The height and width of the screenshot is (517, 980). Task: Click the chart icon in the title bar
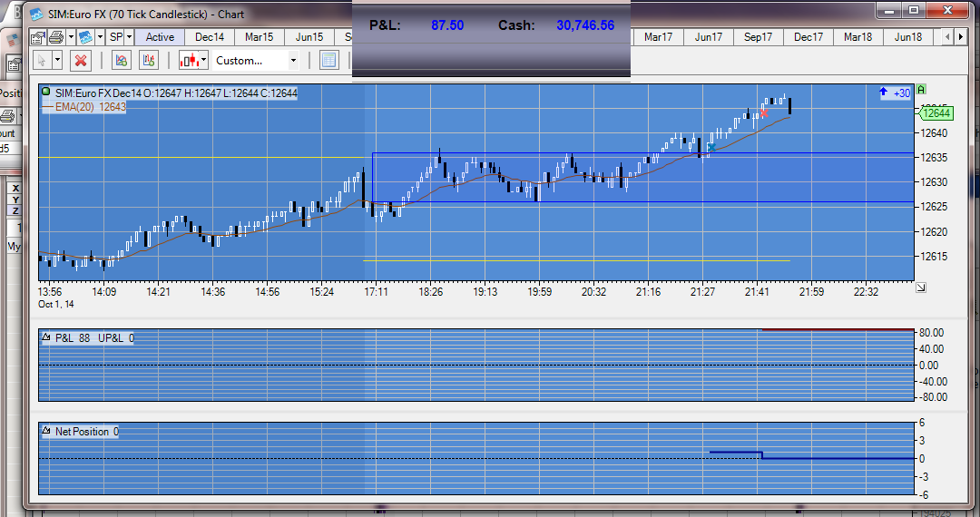pyautogui.click(x=36, y=14)
